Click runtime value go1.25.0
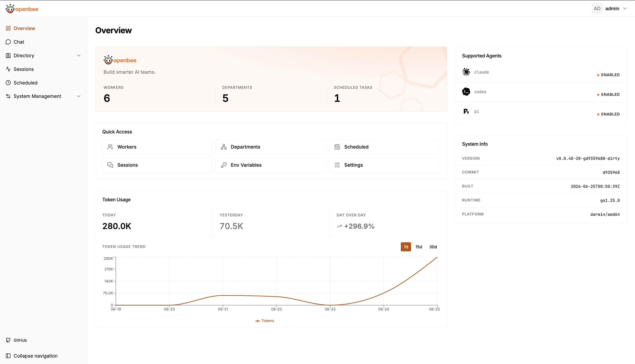 (610, 201)
